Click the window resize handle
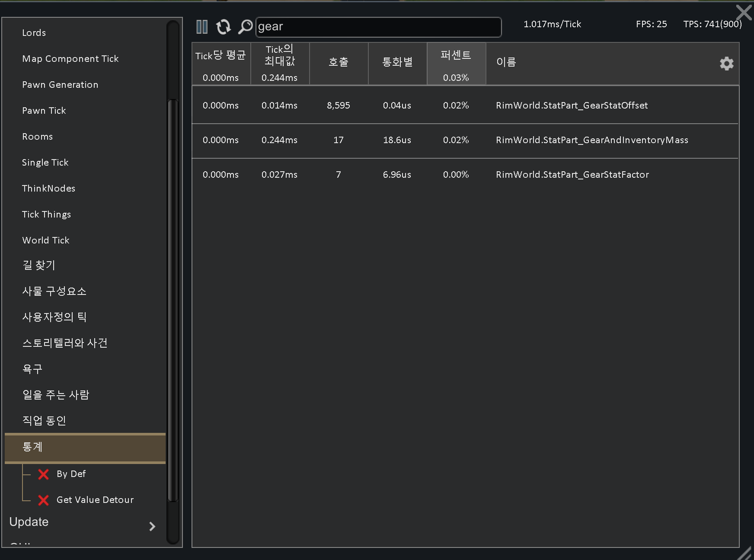 pos(745,553)
